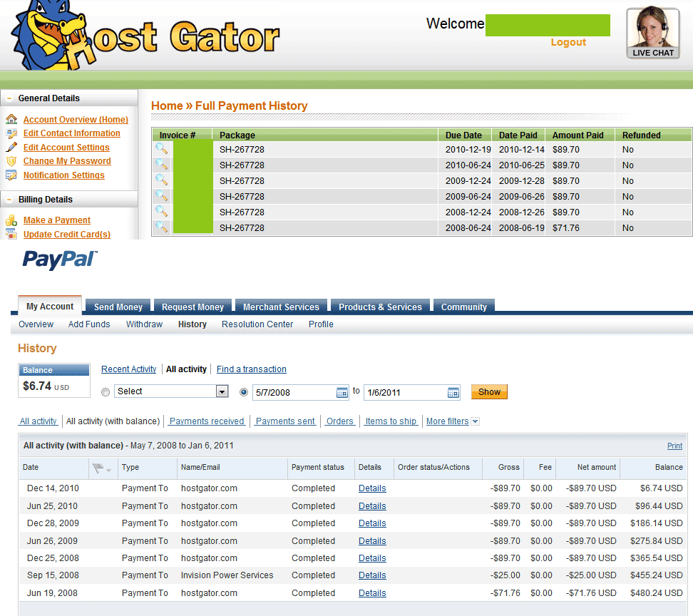This screenshot has width=693, height=616.
Task: Open invoice magnifier for 2008-12-24 due date row
Action: pyautogui.click(x=161, y=211)
